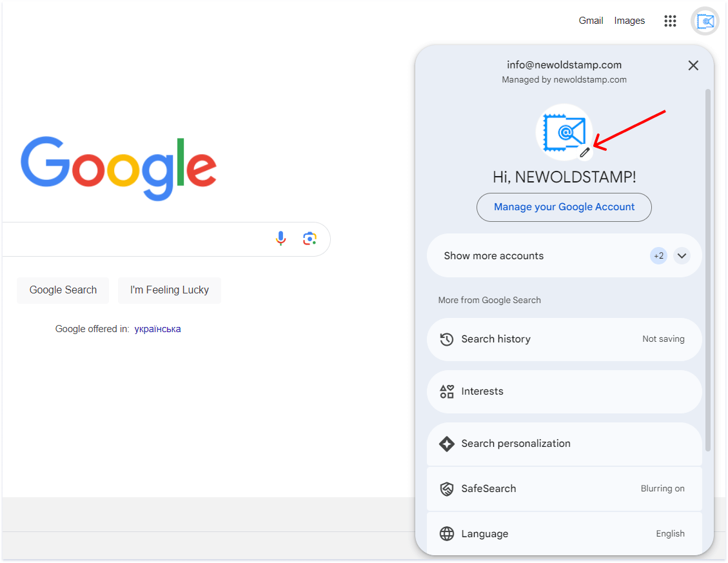728x563 pixels.
Task: Close the account panel with the X
Action: tap(693, 66)
